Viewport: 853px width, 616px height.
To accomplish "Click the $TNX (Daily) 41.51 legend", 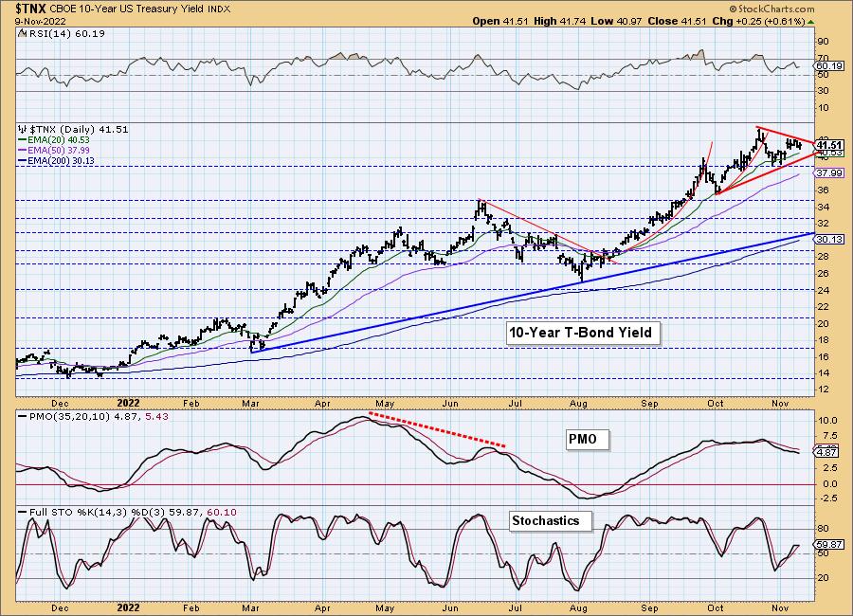I will tap(79, 130).
